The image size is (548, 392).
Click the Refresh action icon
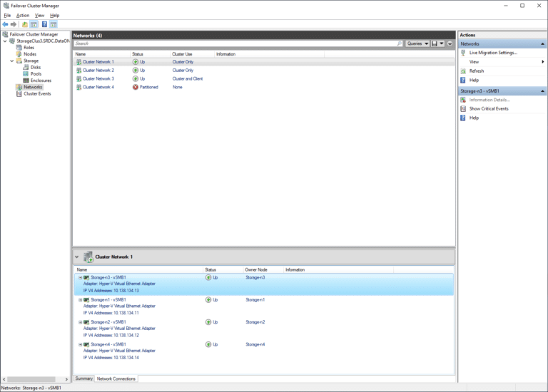(463, 71)
